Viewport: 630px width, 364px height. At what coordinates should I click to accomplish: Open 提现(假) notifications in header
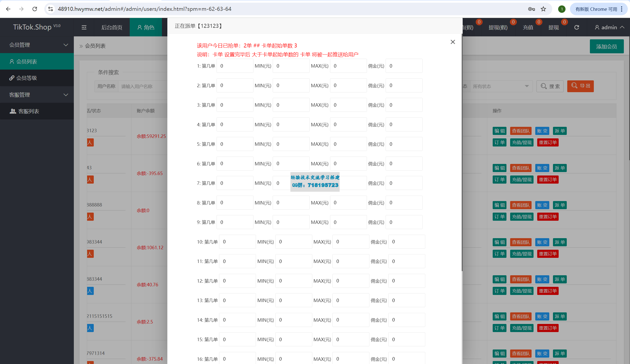[x=498, y=27]
